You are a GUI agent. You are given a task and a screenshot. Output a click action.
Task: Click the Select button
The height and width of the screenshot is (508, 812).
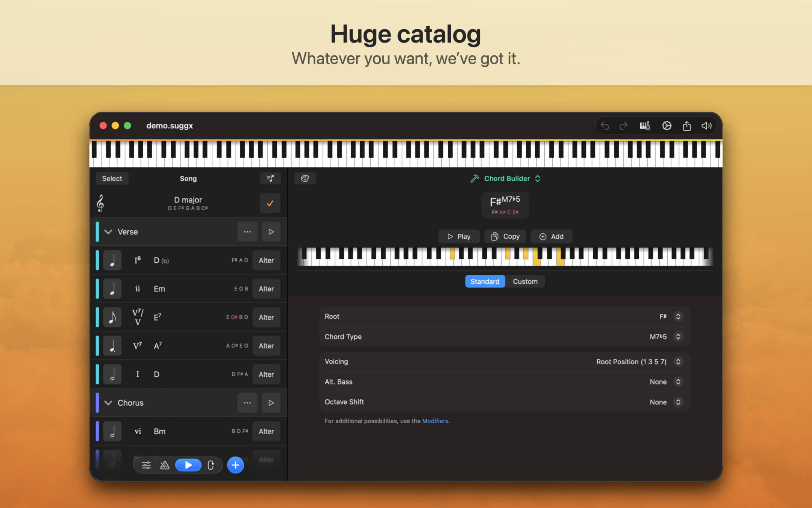point(112,178)
